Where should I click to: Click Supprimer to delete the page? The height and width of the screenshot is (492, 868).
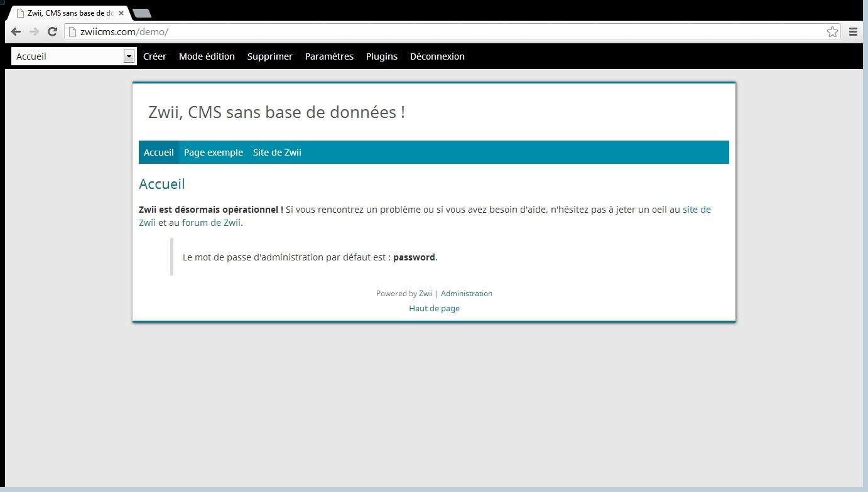(x=269, y=56)
